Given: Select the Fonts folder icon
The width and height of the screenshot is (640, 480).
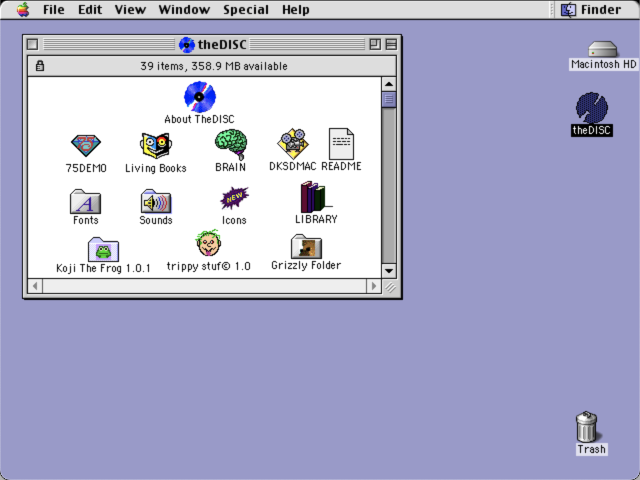Looking at the screenshot, I should [85, 201].
